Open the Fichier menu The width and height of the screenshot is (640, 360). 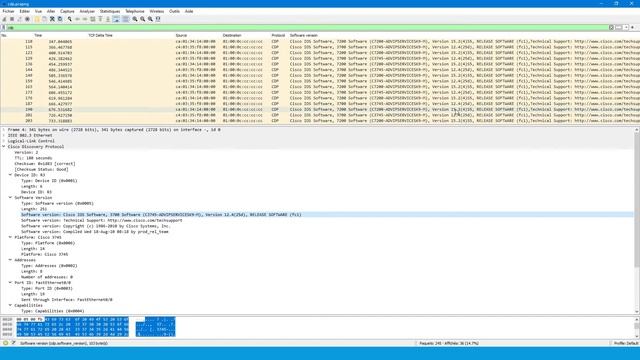pyautogui.click(x=8, y=11)
